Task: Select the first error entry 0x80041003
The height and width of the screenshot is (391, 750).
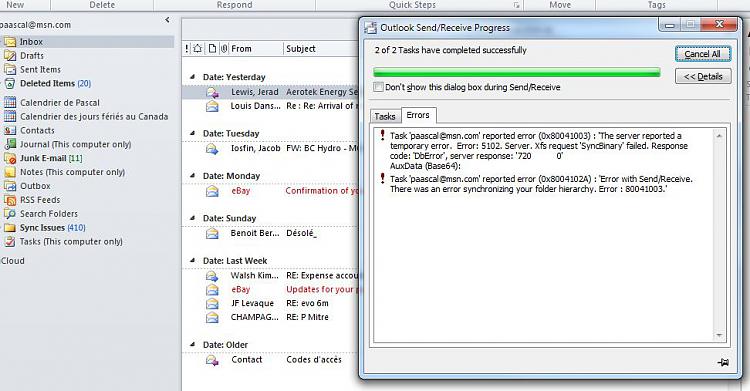Action: [539, 151]
